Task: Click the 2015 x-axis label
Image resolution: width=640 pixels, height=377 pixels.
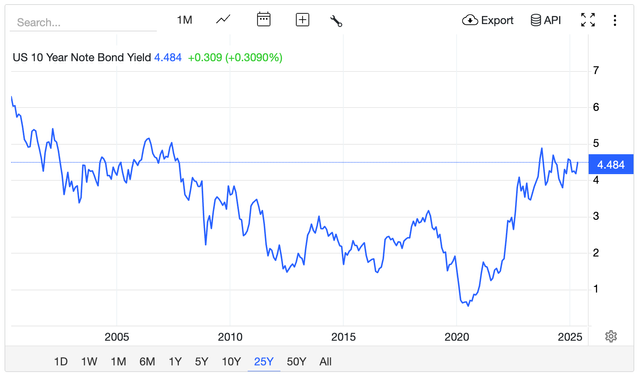Action: (343, 337)
